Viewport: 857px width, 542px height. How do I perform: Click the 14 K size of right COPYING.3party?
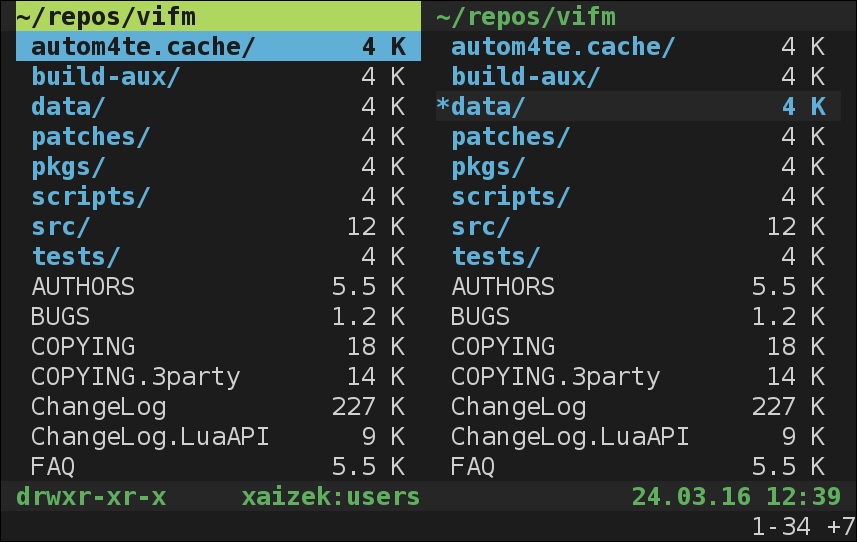point(796,377)
